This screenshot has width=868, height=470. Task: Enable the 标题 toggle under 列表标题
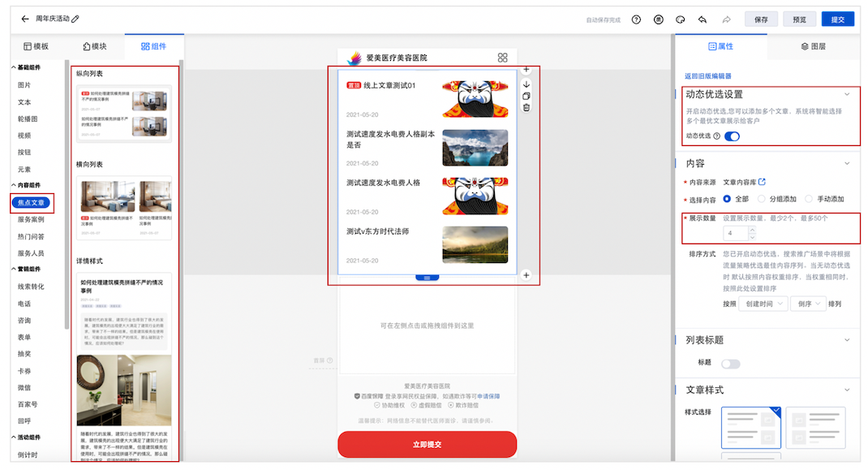click(x=730, y=364)
